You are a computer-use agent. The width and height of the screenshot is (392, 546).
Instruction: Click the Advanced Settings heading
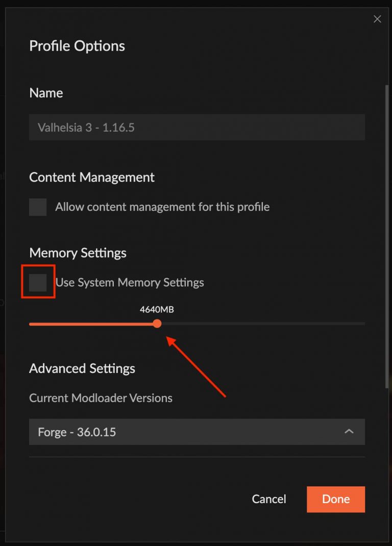tap(82, 368)
